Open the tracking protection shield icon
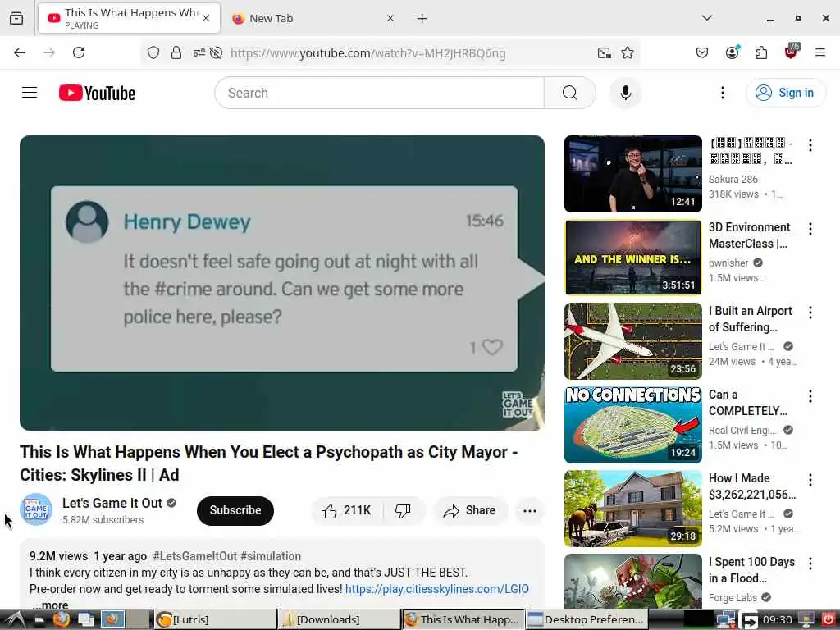Screen dimensions: 840x630 click(153, 52)
